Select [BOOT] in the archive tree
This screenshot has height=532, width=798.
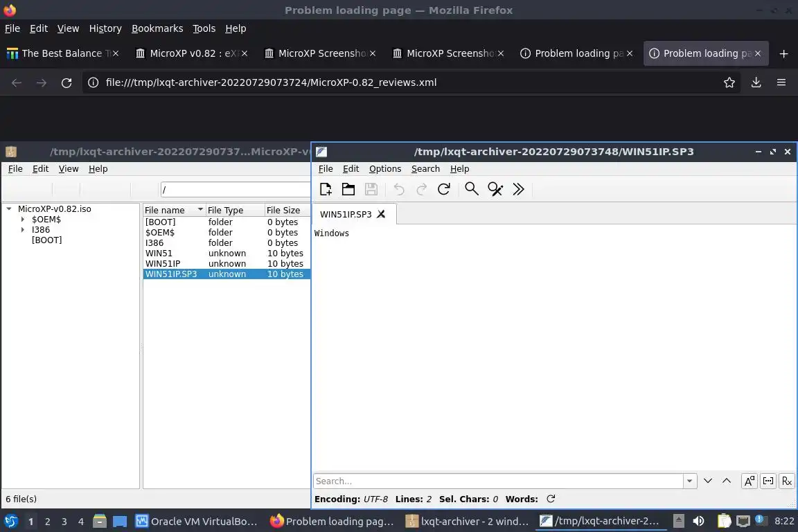coord(47,240)
